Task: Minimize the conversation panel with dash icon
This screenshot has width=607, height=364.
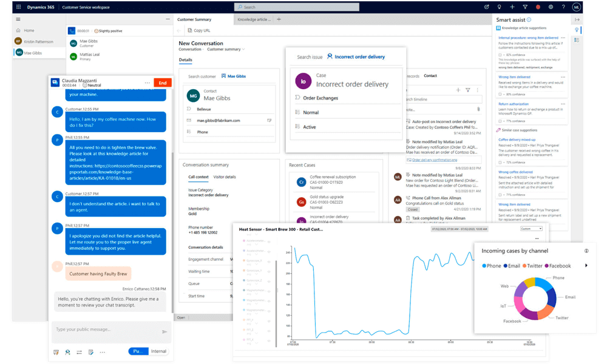Action: click(x=168, y=19)
